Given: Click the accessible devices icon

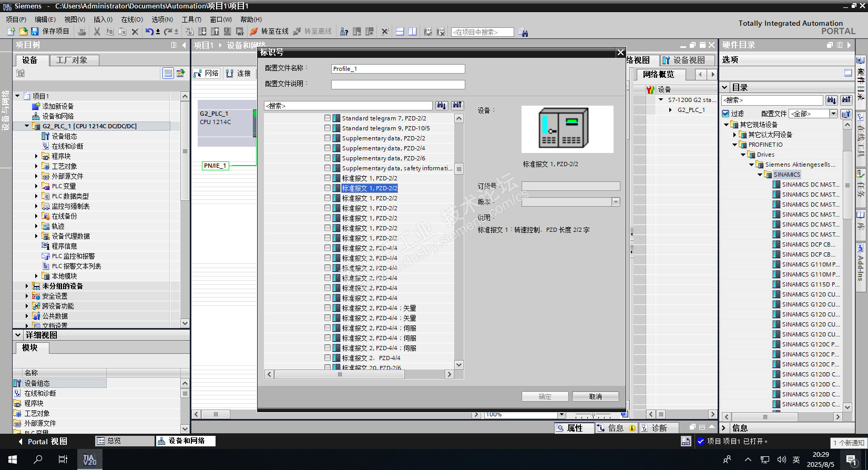Looking at the screenshot, I should point(344,32).
